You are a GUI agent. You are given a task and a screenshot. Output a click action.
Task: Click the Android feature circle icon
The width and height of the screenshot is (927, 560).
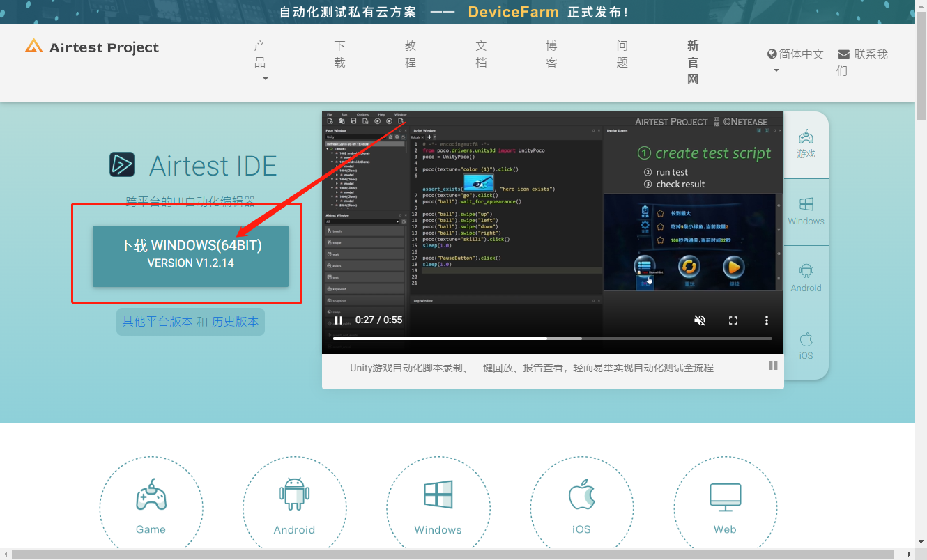coord(295,508)
